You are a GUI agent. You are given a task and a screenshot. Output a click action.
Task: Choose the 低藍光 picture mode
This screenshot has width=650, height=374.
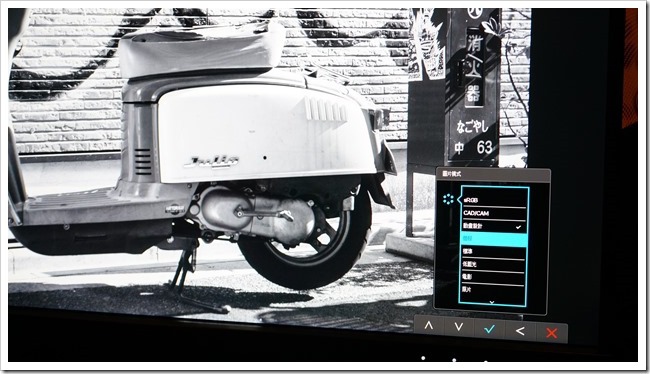(x=493, y=265)
